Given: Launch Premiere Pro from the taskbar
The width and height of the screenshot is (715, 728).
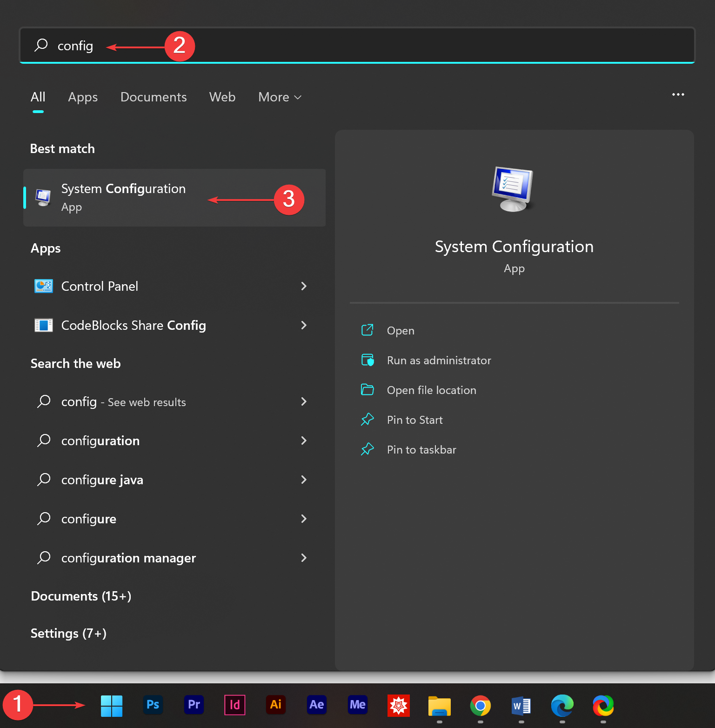Looking at the screenshot, I should pyautogui.click(x=194, y=705).
